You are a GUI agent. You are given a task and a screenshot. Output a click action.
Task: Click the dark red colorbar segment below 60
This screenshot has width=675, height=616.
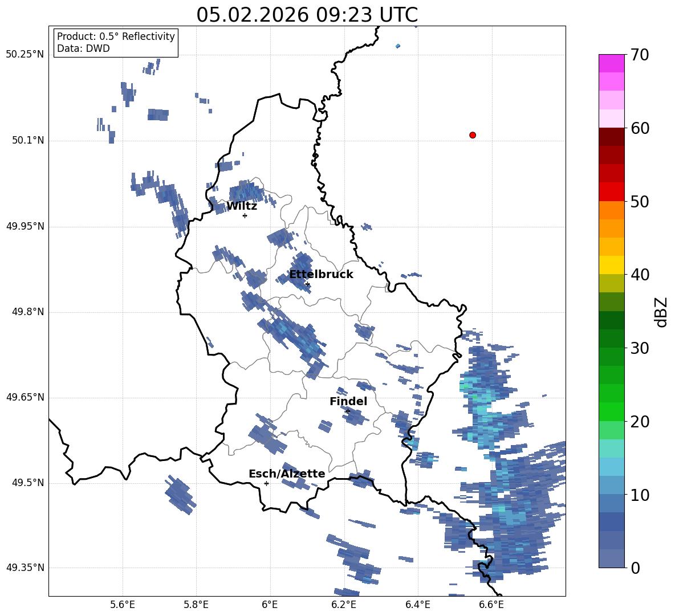coord(611,137)
